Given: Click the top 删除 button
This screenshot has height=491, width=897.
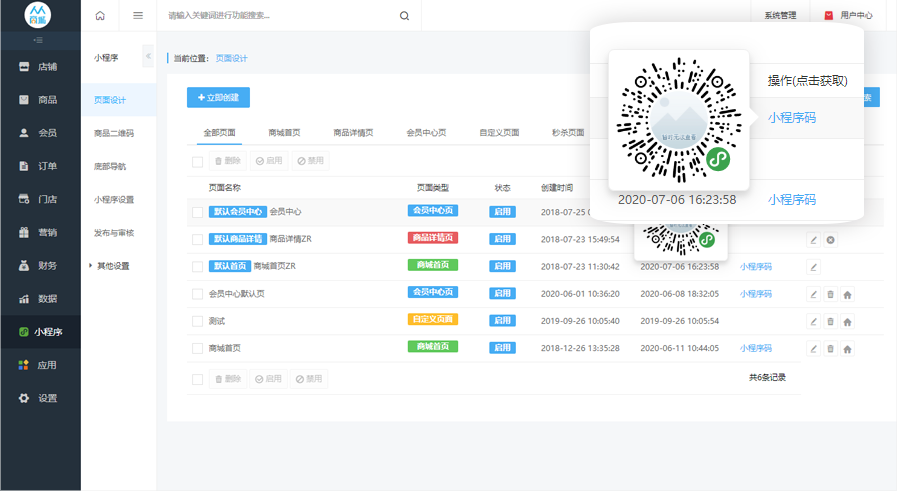Looking at the screenshot, I should tap(228, 161).
